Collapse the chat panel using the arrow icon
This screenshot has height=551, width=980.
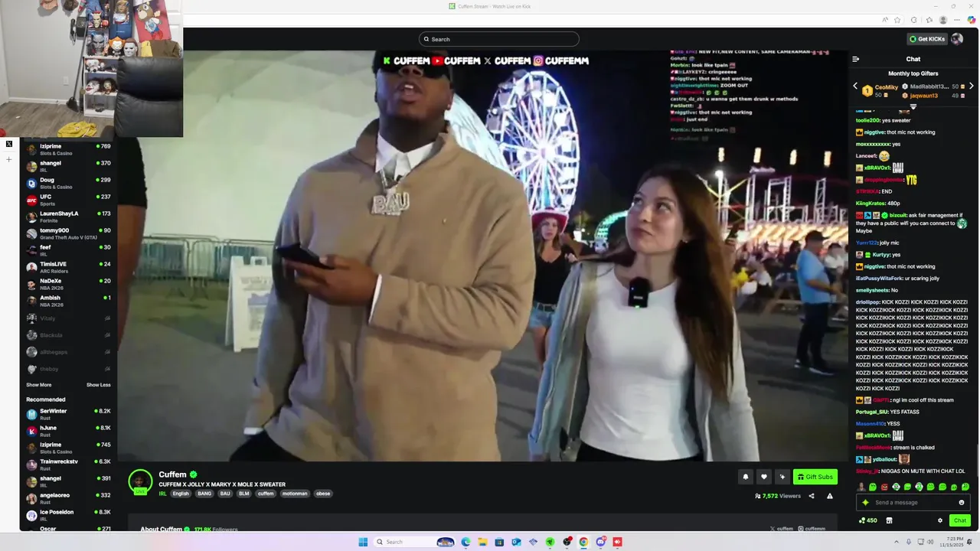pos(856,59)
